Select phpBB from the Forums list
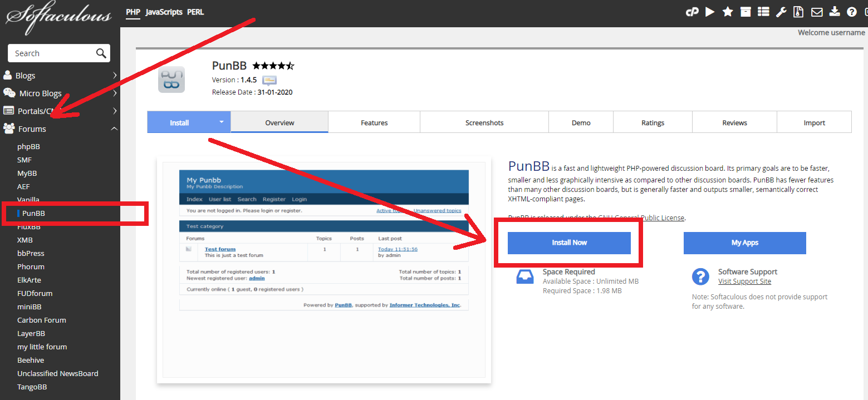 coord(28,146)
